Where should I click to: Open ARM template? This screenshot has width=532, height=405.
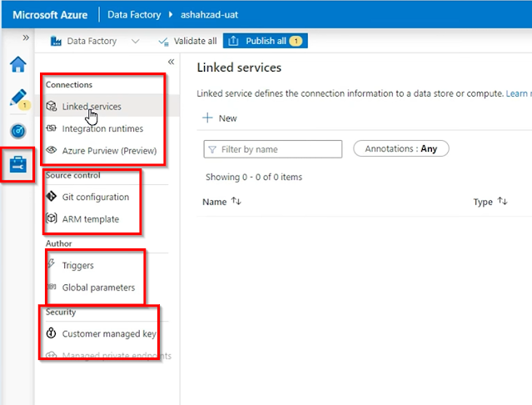(x=90, y=219)
